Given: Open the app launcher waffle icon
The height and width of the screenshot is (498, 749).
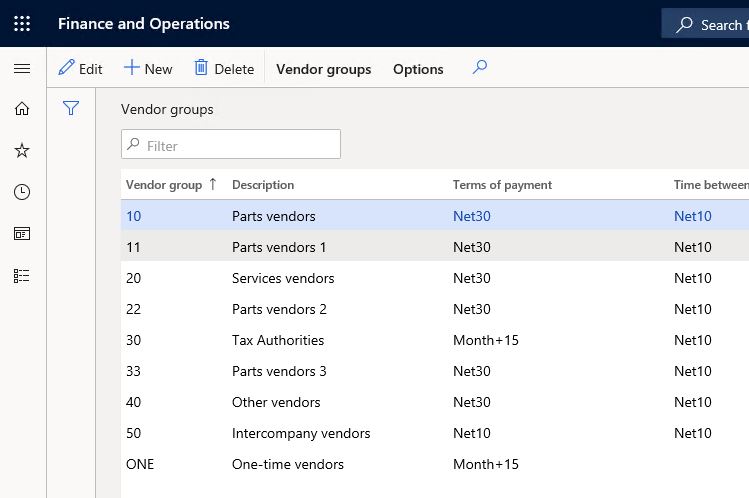Looking at the screenshot, I should click(22, 23).
